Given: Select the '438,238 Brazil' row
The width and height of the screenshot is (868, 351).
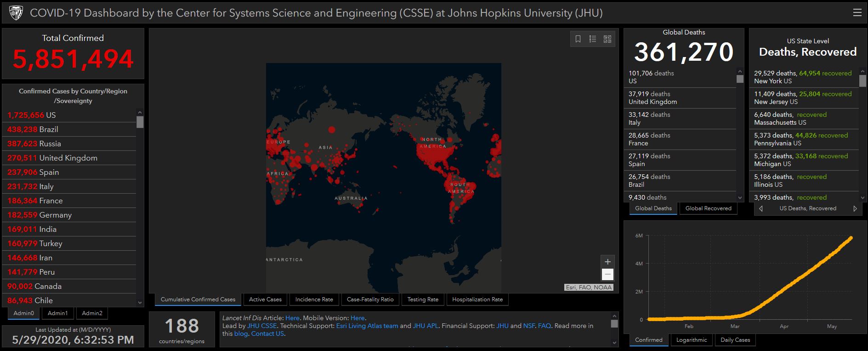Looking at the screenshot, I should coord(69,129).
